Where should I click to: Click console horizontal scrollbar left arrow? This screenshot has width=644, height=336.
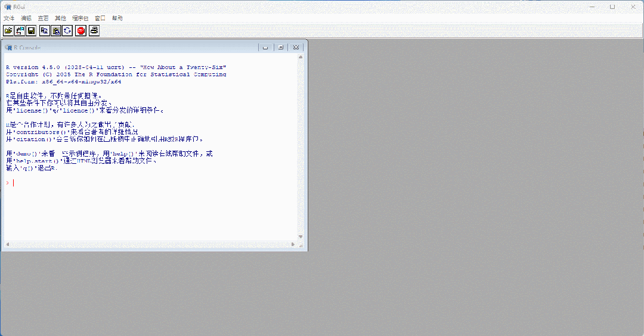tap(7, 244)
